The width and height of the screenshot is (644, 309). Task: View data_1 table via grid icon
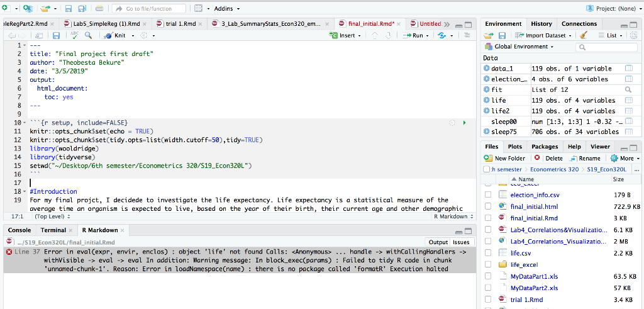coord(628,68)
